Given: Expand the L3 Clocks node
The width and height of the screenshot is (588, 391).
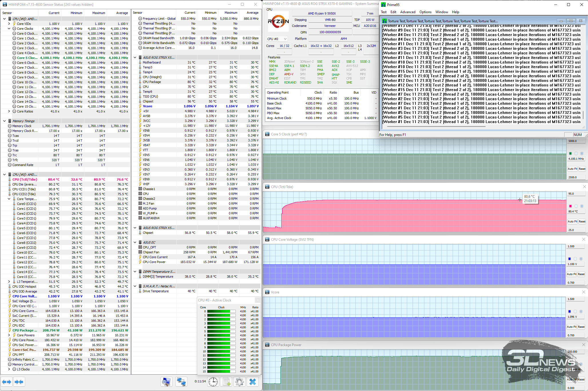Looking at the screenshot, I should point(9,369).
